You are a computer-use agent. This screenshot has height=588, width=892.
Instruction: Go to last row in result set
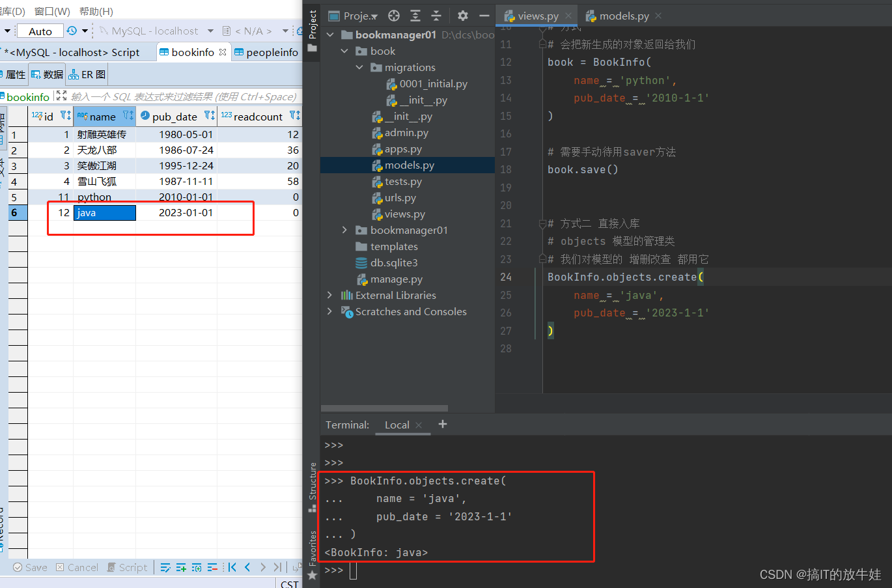278,567
